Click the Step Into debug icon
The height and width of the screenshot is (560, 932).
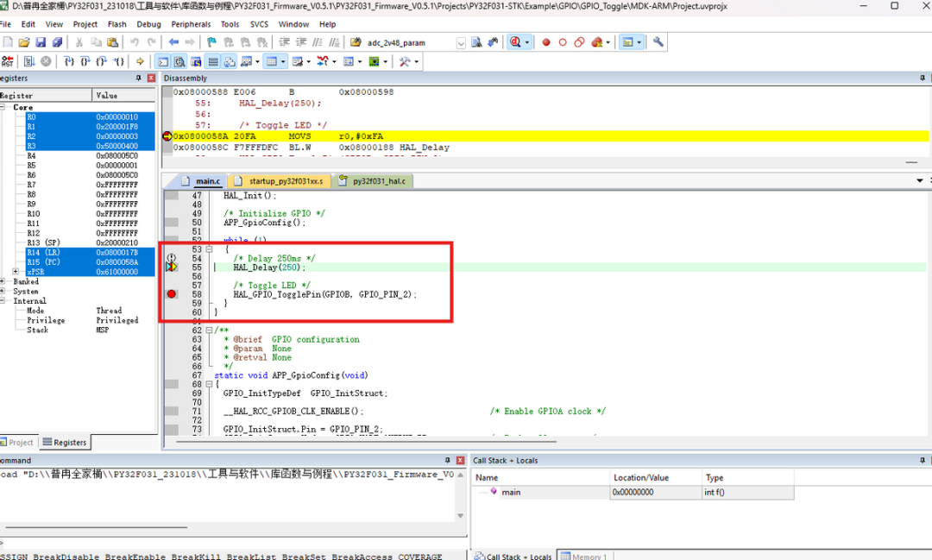69,62
